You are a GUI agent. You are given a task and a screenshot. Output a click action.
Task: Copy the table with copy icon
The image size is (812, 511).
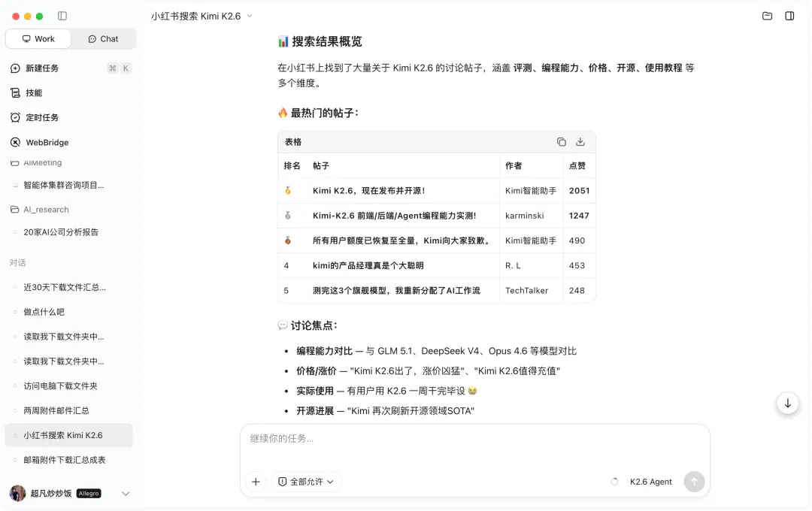[562, 142]
